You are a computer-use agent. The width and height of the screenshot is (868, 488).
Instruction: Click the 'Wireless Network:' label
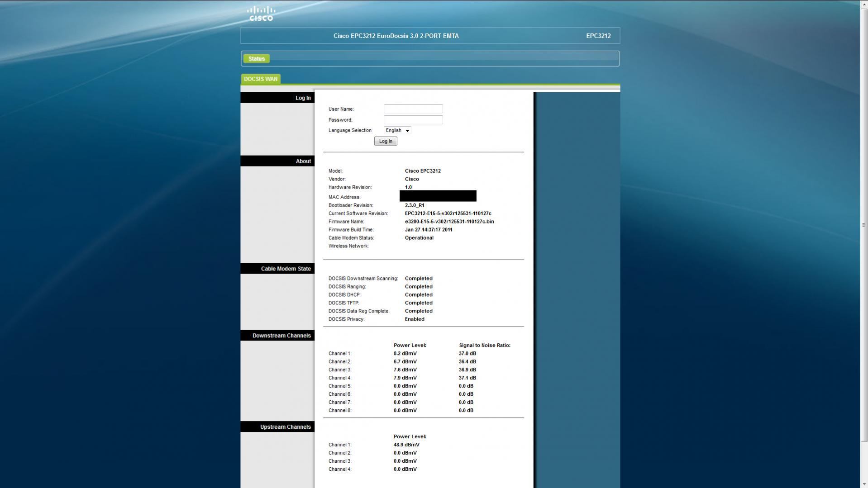point(348,246)
